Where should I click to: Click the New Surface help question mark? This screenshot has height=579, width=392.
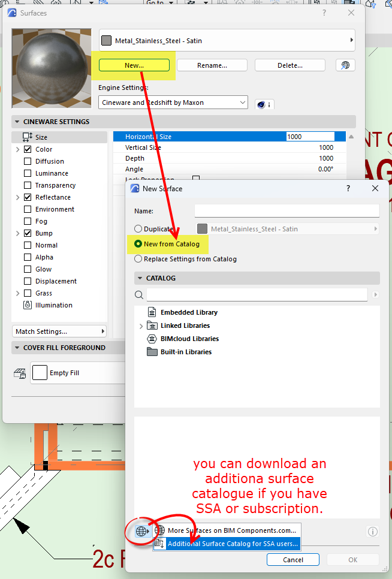[x=348, y=188]
